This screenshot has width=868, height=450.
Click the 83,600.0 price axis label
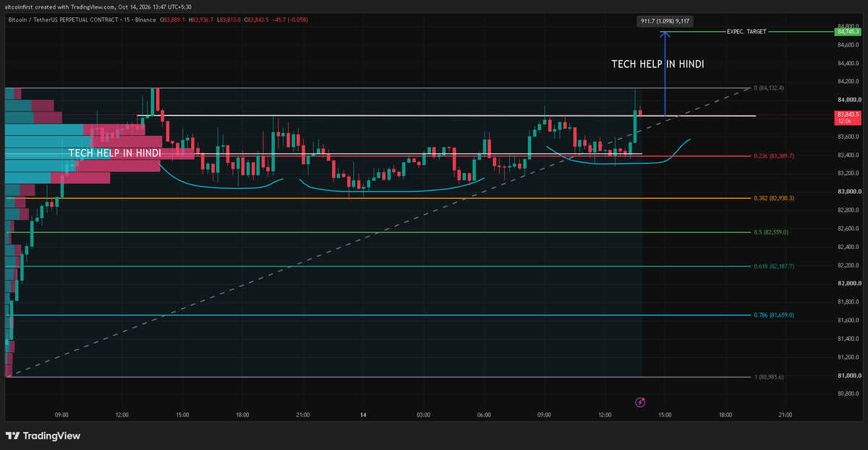(x=848, y=137)
